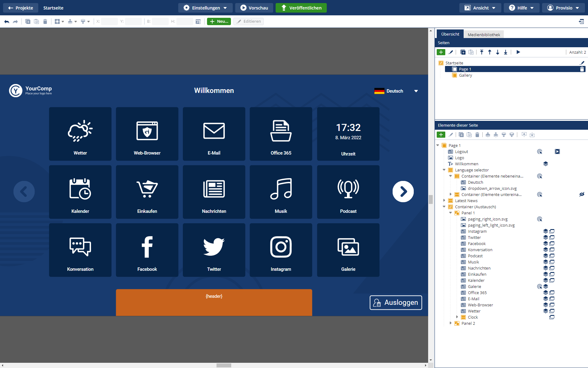Add element with green plus in Elemente panel
This screenshot has height=368, width=588.
pos(441,135)
